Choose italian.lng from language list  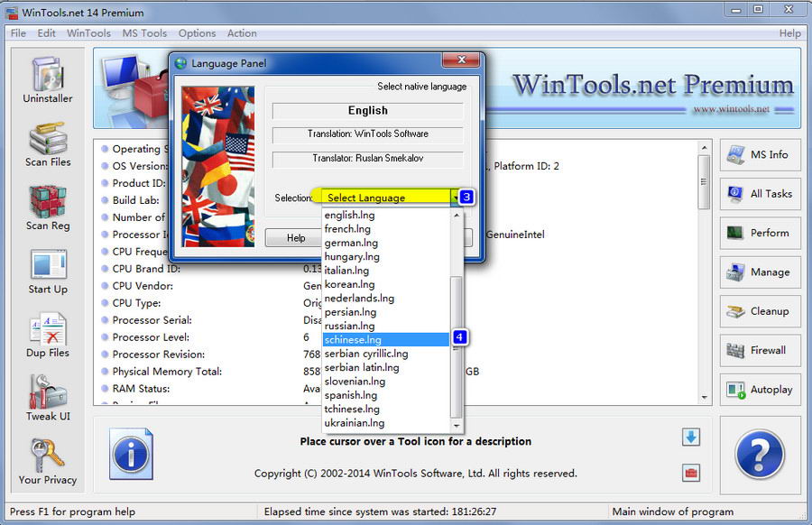point(386,271)
